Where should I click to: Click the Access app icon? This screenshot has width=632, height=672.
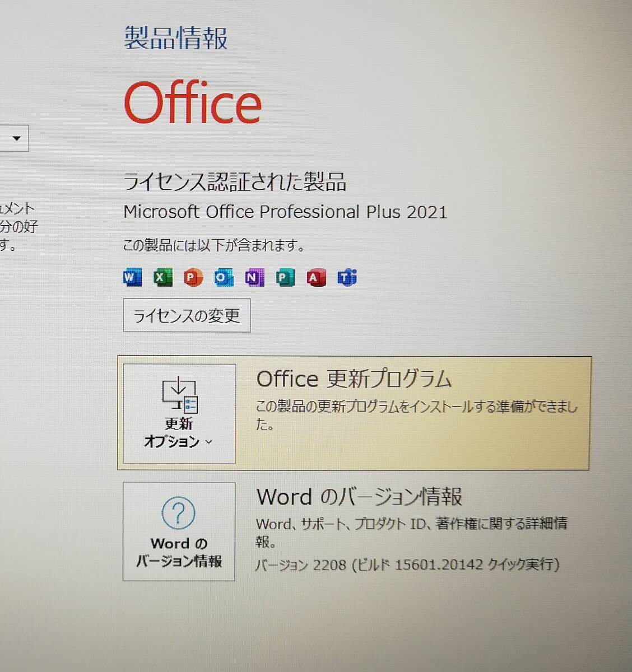click(x=316, y=277)
